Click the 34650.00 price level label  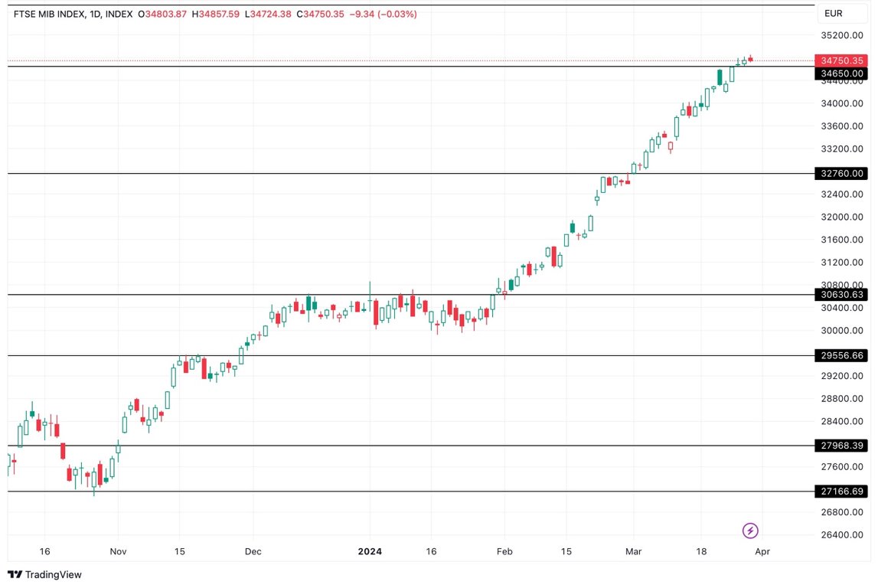(x=840, y=73)
